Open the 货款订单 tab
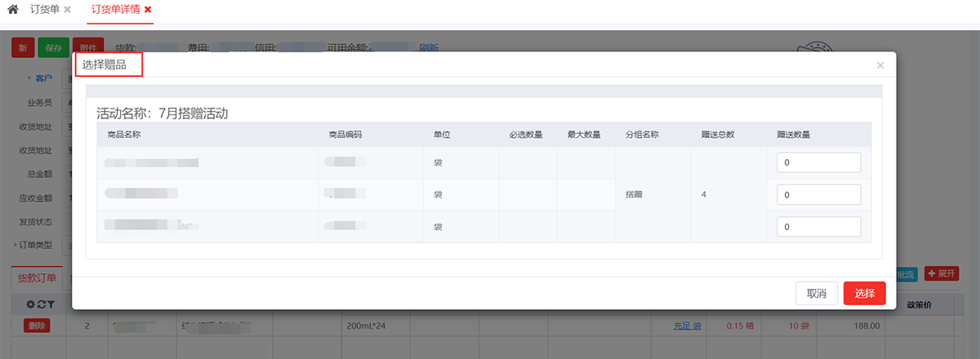The height and width of the screenshot is (359, 980). pos(37,278)
